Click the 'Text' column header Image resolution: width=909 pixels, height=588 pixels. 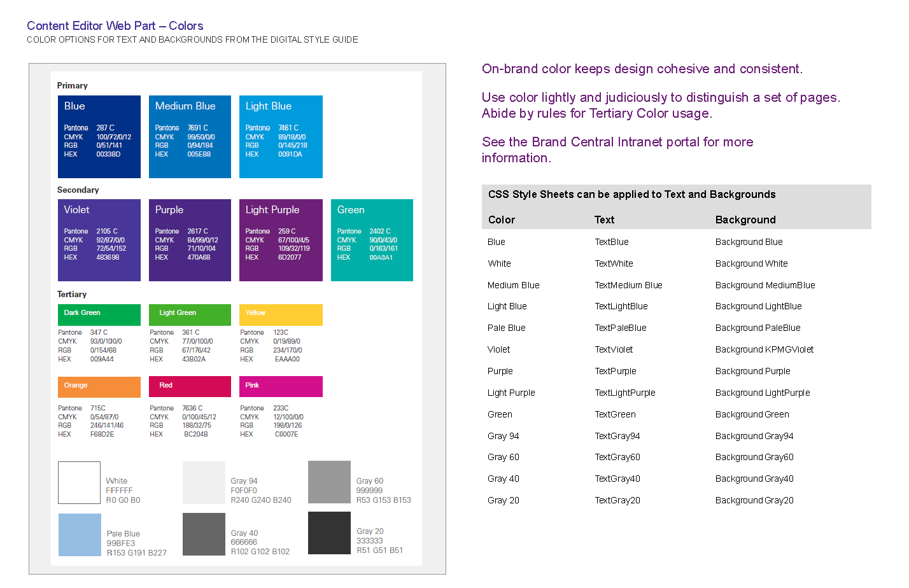point(604,220)
